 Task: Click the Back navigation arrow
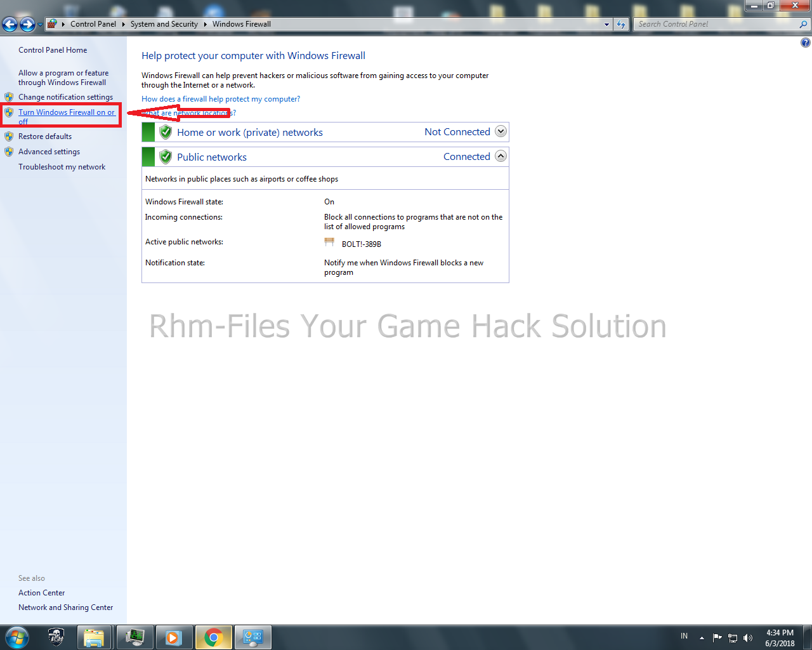click(10, 24)
